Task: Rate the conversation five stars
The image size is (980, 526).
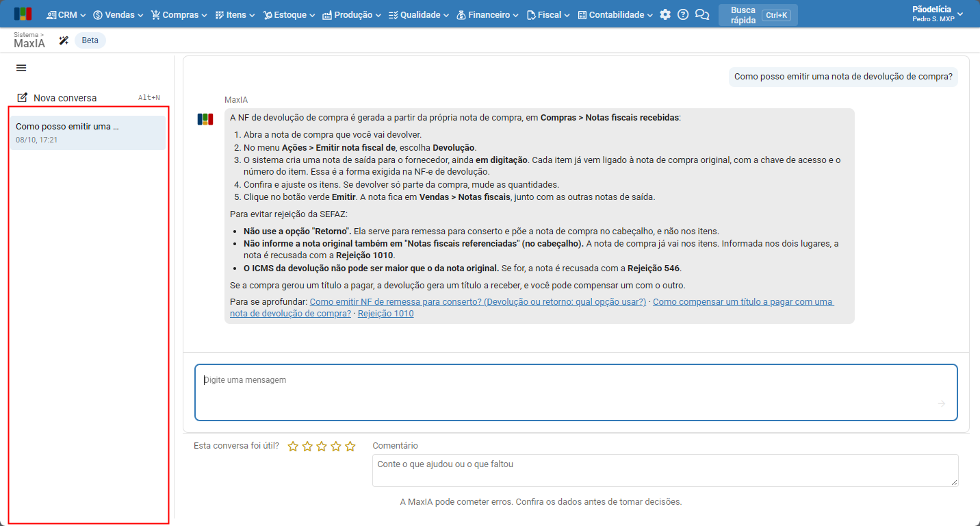Action: [350, 447]
